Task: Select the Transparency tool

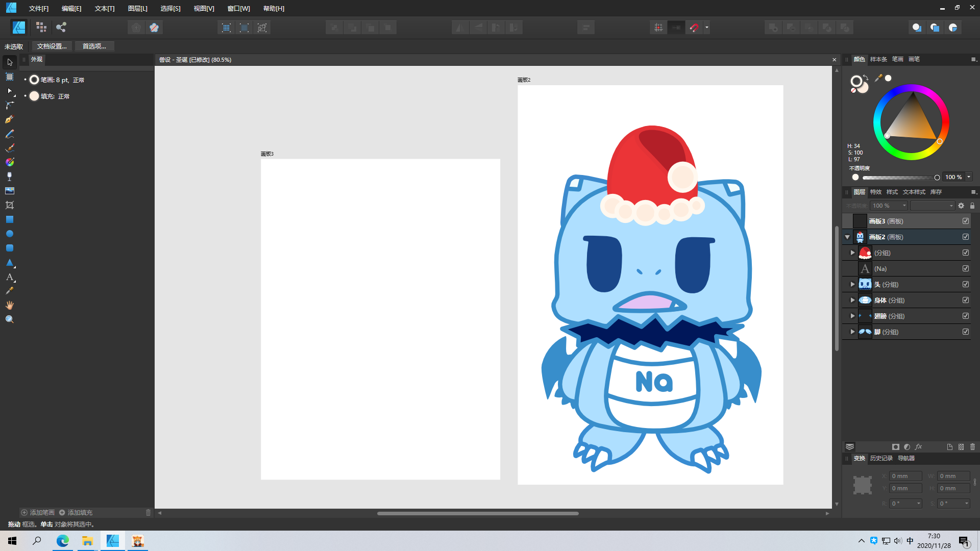Action: (x=10, y=177)
